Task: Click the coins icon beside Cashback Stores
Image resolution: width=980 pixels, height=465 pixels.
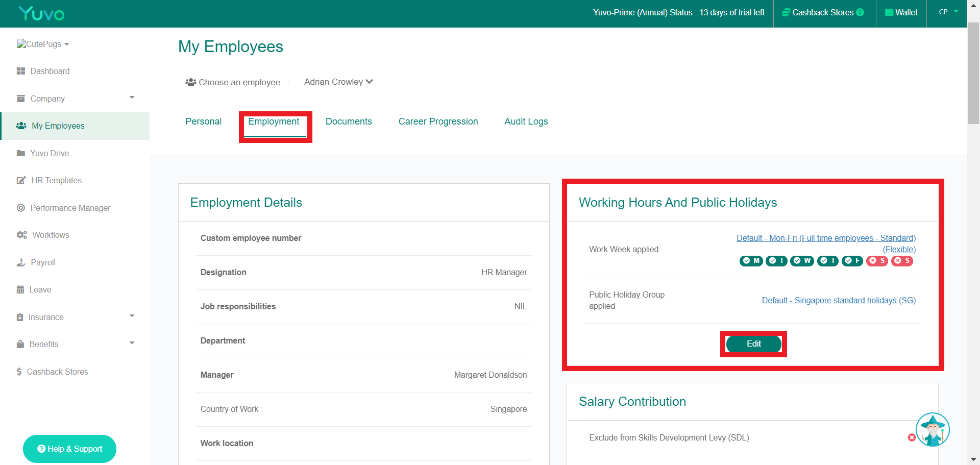Action: click(x=787, y=12)
